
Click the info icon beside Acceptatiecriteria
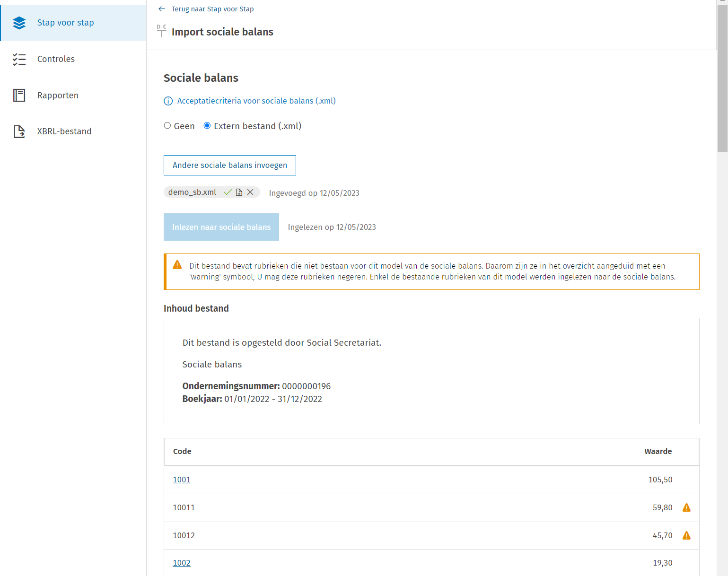click(168, 101)
